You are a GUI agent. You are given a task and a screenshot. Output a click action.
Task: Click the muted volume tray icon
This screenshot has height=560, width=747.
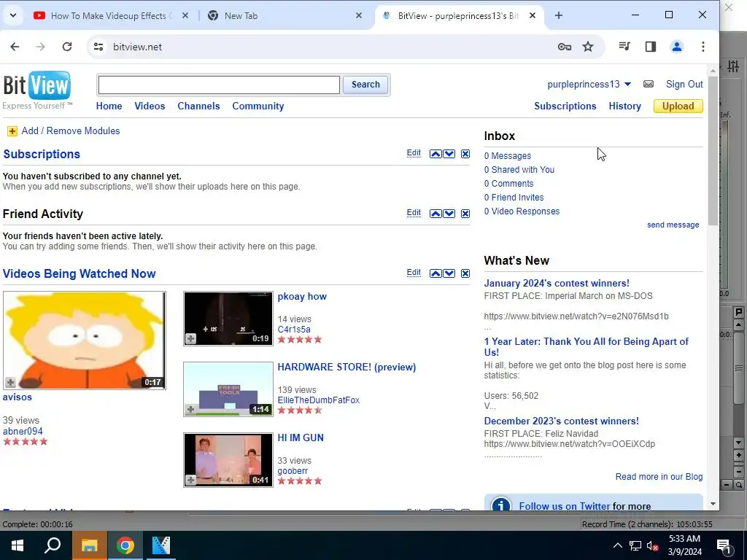point(652,545)
